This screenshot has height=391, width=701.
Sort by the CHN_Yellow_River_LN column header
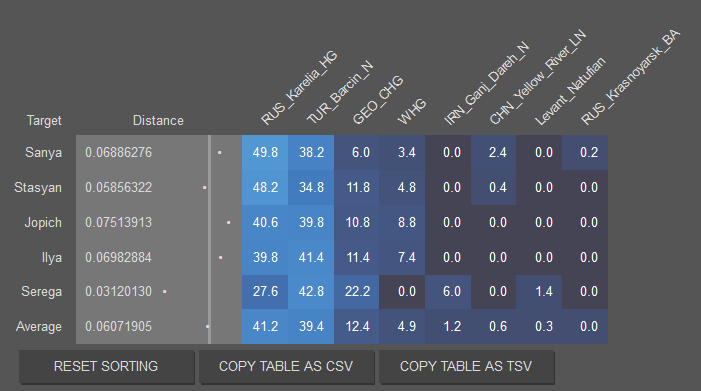(x=537, y=77)
